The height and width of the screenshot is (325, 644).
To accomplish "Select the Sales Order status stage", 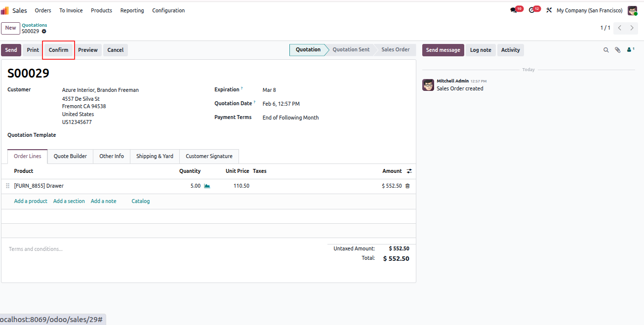I will pos(395,49).
